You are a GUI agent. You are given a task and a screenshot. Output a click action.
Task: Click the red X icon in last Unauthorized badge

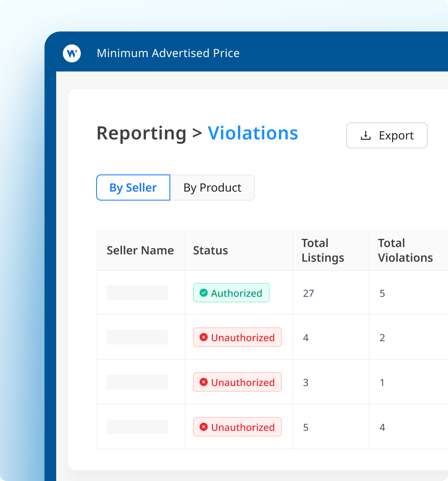pyautogui.click(x=204, y=427)
